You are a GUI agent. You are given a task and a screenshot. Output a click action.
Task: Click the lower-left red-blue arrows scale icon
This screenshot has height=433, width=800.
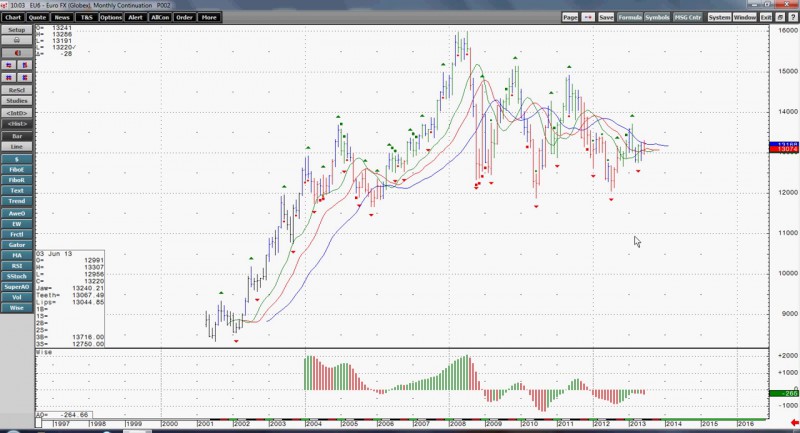9,78
